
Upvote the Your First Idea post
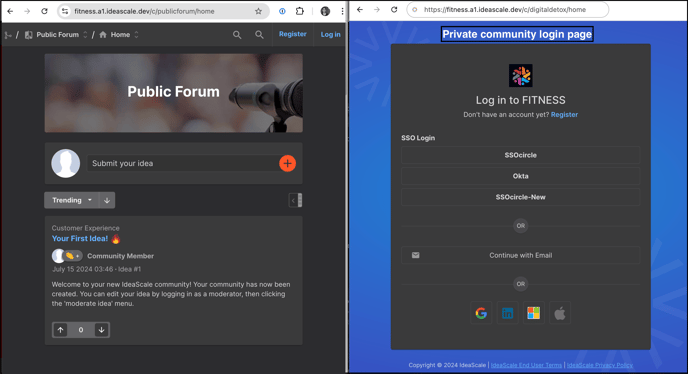pos(61,330)
